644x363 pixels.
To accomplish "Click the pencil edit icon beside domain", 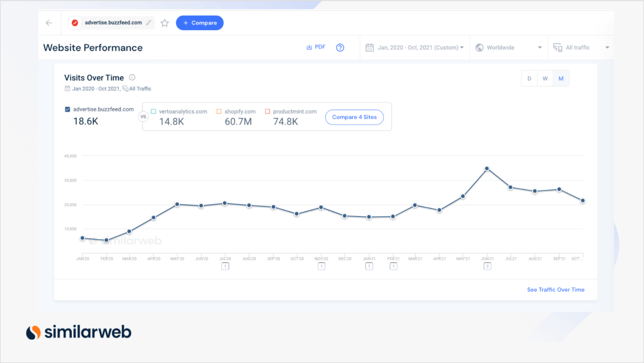I will pyautogui.click(x=148, y=23).
